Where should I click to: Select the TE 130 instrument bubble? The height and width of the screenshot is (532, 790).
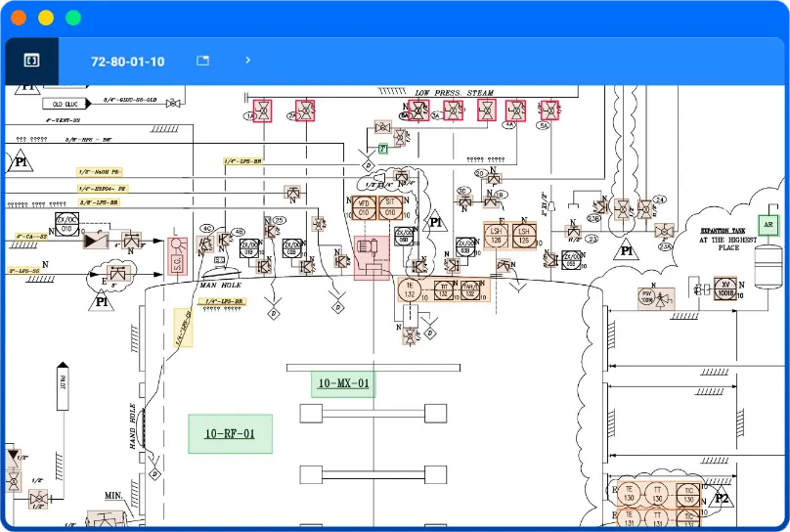pyautogui.click(x=629, y=494)
